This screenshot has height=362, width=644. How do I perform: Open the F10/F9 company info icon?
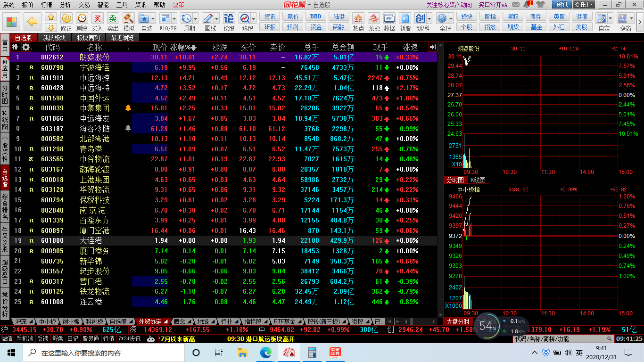point(165,19)
